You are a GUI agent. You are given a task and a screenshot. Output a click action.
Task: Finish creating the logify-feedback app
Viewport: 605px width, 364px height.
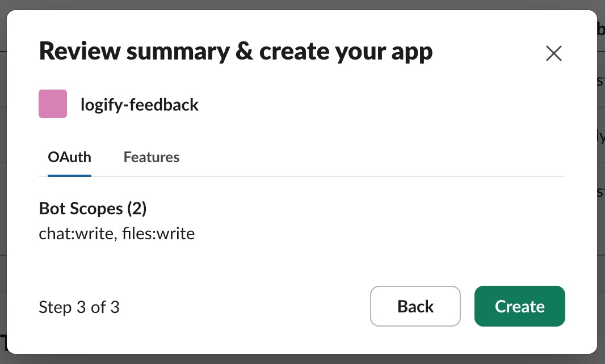[x=519, y=306]
